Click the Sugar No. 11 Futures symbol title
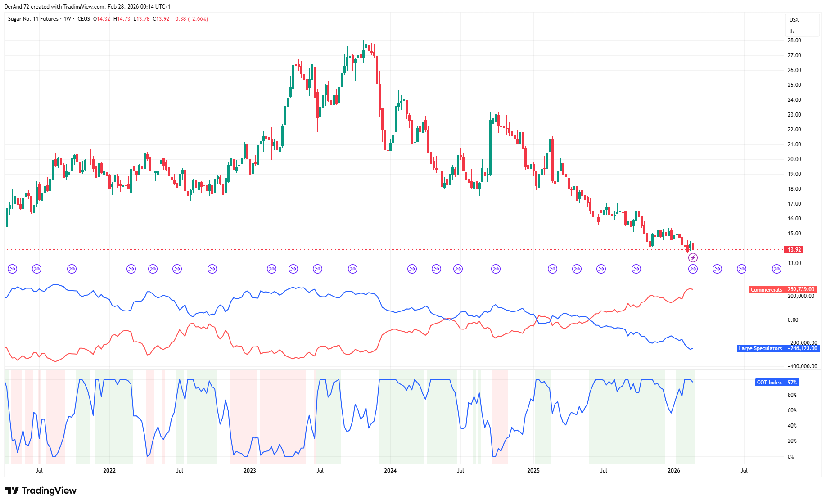The image size is (826, 504). pyautogui.click(x=33, y=19)
